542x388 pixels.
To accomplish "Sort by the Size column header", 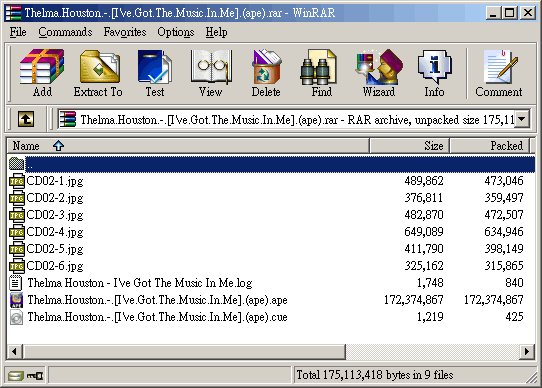I will [409, 146].
